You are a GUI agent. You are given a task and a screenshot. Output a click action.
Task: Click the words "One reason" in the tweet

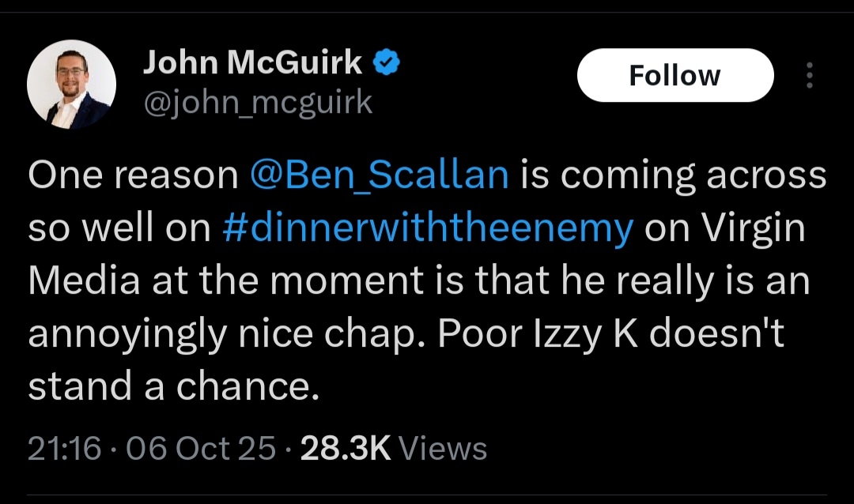tap(133, 175)
